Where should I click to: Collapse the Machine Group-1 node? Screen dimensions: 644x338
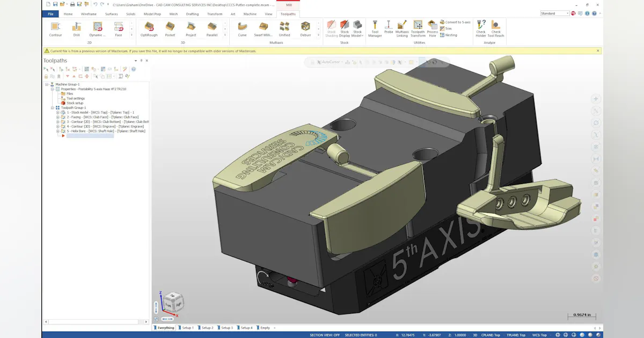tap(47, 84)
